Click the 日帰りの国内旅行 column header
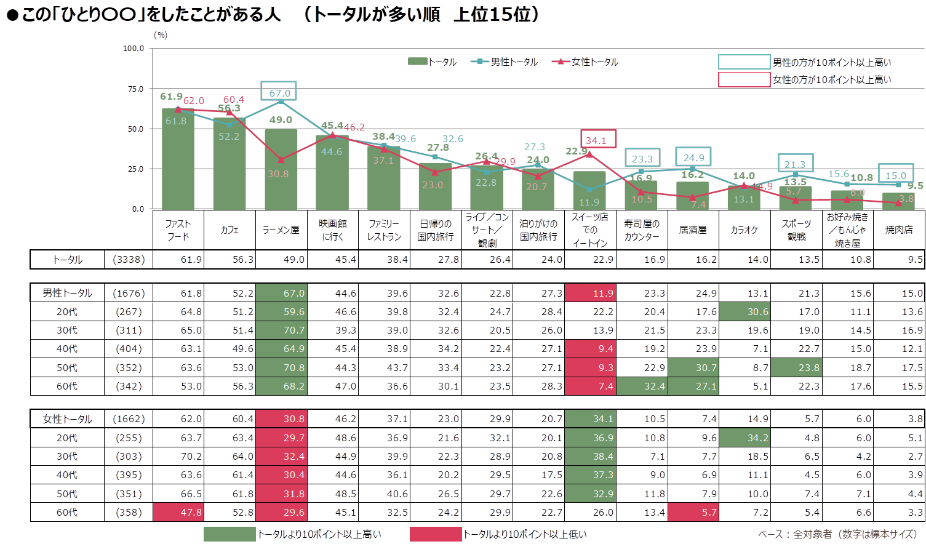 (436, 230)
